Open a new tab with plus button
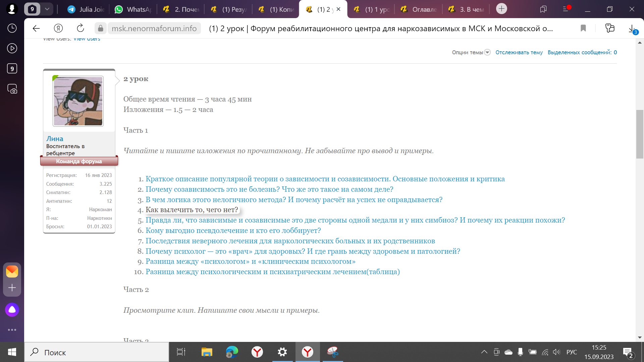Image resolution: width=644 pixels, height=362 pixels. pyautogui.click(x=501, y=9)
